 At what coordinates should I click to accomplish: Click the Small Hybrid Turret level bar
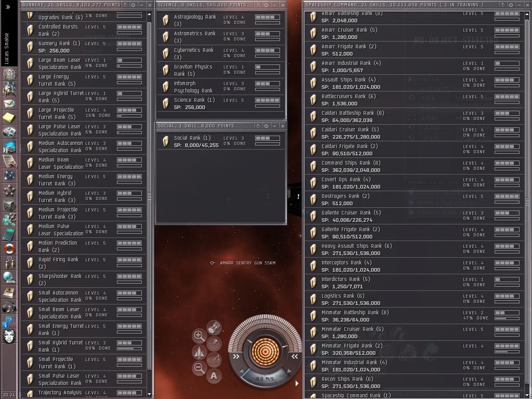click(x=129, y=343)
